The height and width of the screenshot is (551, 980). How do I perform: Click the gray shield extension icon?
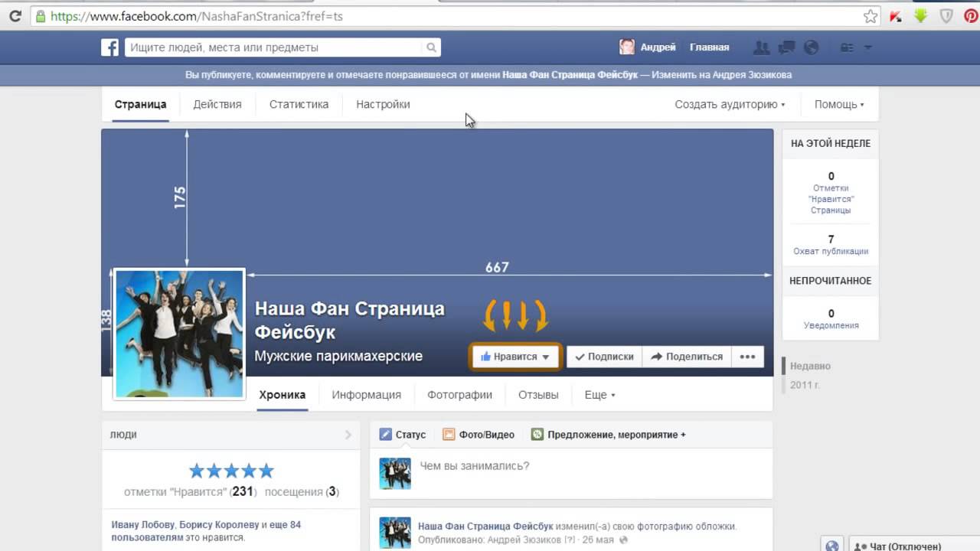[x=946, y=15]
